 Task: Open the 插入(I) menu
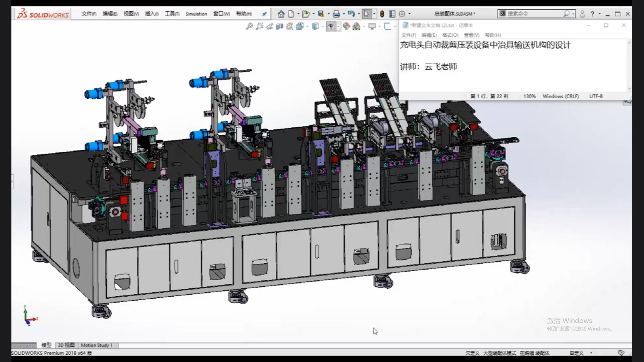(x=152, y=14)
